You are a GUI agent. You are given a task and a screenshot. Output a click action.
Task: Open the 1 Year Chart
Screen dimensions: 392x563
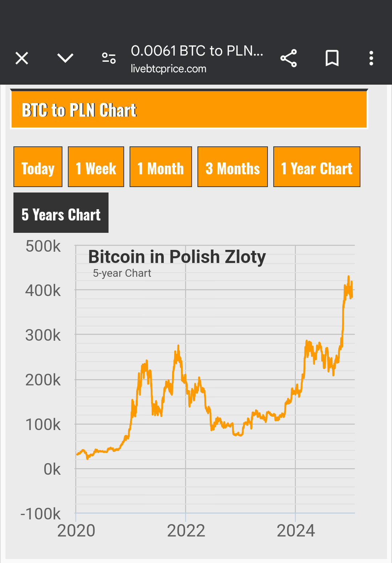[x=317, y=167]
